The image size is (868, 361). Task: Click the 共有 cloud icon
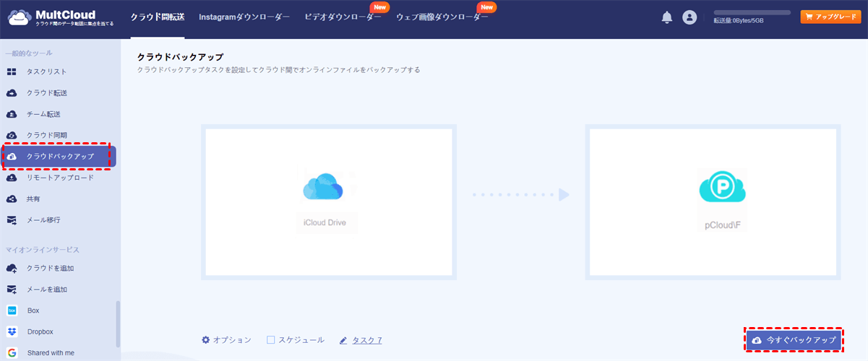12,199
